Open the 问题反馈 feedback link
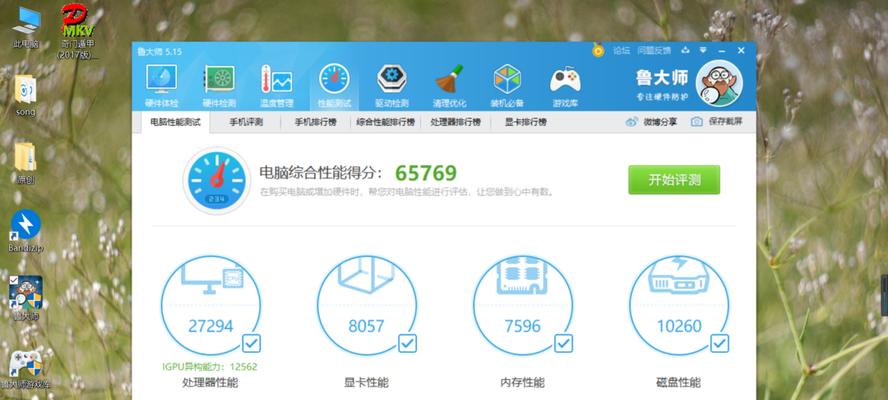The width and height of the screenshot is (888, 400). pyautogui.click(x=654, y=50)
